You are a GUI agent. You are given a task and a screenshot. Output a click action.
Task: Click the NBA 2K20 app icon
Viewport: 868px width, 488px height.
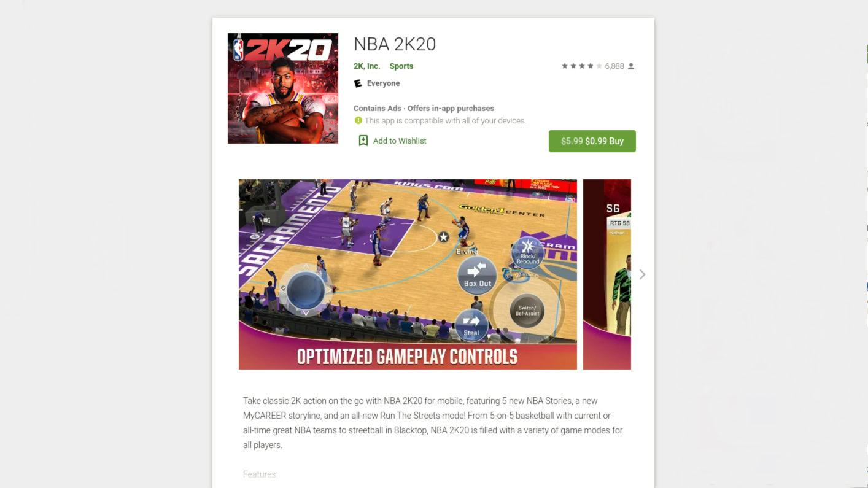(x=282, y=88)
